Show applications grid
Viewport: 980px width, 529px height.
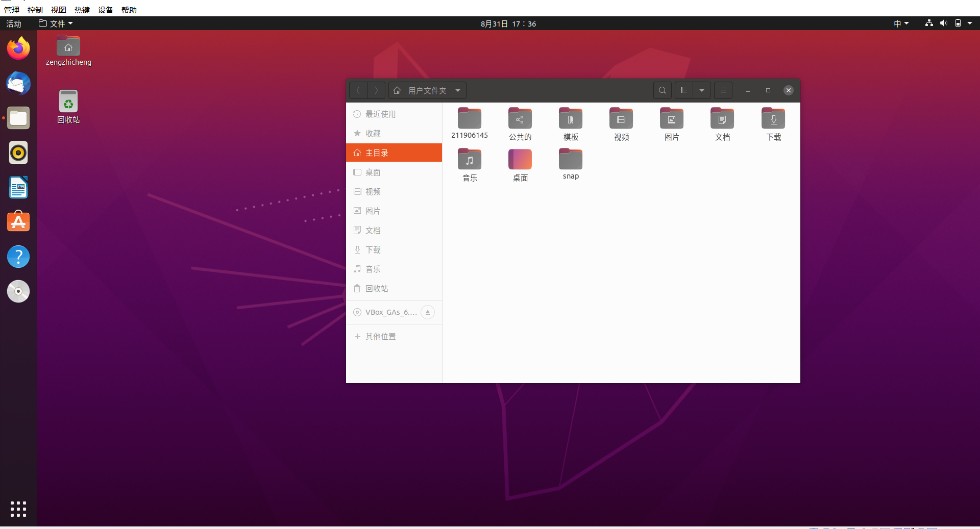pyautogui.click(x=18, y=509)
